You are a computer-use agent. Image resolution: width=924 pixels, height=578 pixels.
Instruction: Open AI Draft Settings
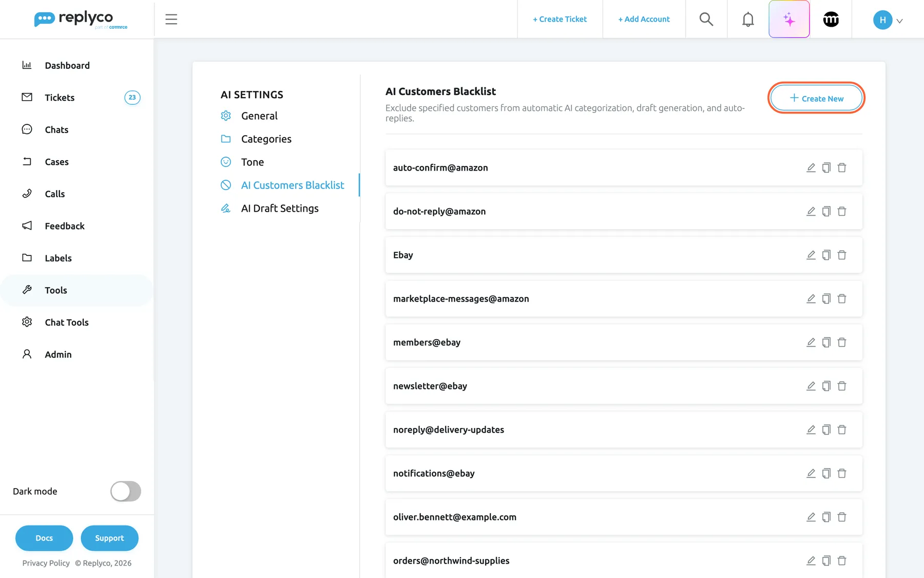pyautogui.click(x=280, y=208)
